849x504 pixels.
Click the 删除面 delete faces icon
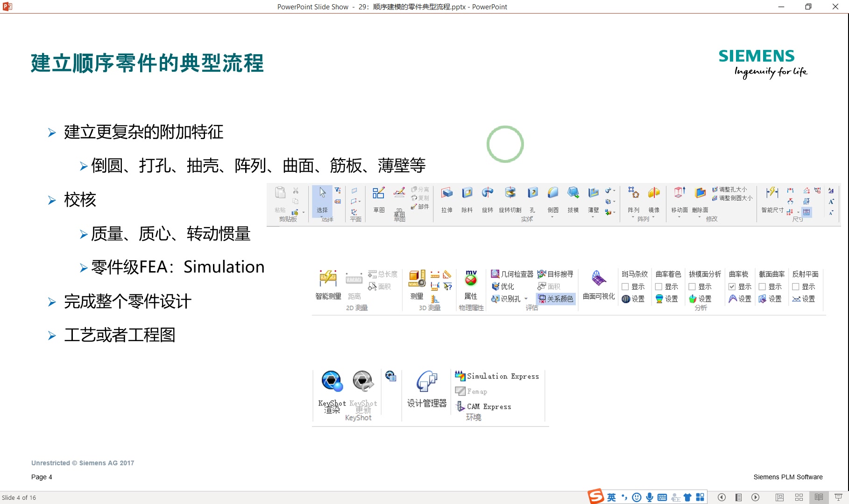click(x=700, y=193)
